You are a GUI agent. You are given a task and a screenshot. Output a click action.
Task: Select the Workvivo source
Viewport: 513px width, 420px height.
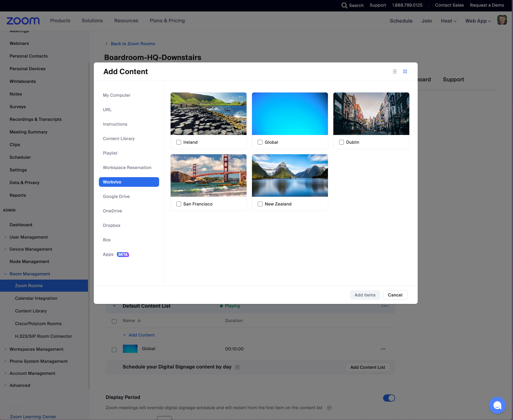pos(129,182)
